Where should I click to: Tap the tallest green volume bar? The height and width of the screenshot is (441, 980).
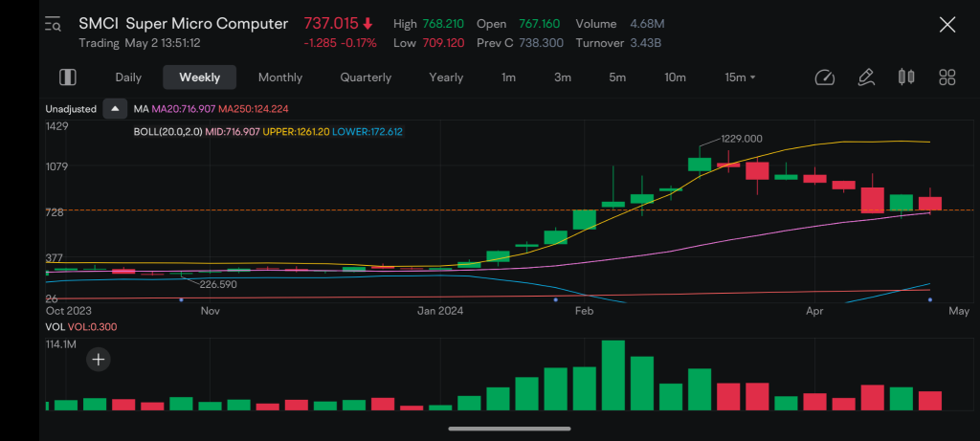tap(612, 375)
